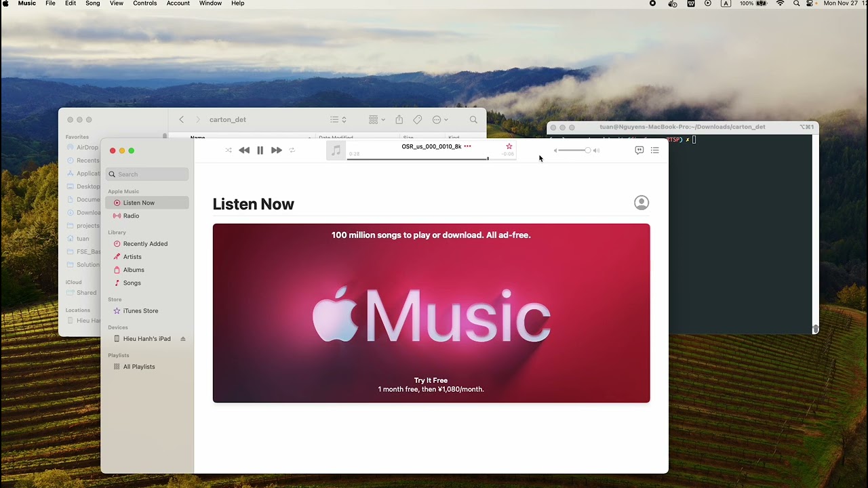Go forward in Finder window
Viewport: 868px width, 488px height.
198,120
